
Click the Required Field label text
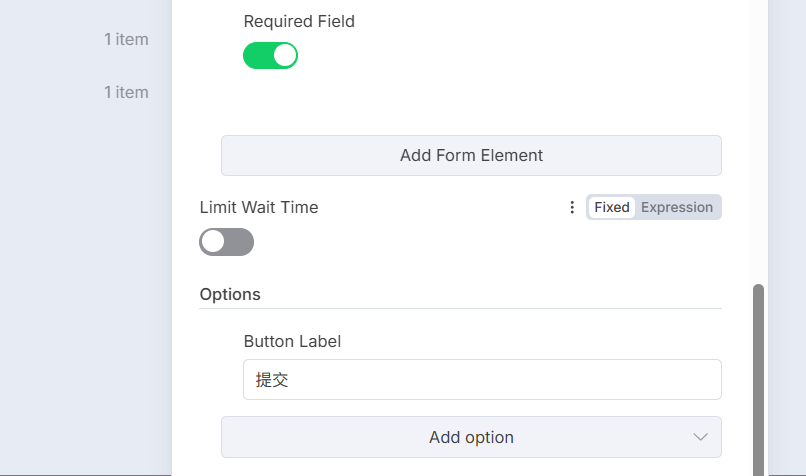coord(299,21)
